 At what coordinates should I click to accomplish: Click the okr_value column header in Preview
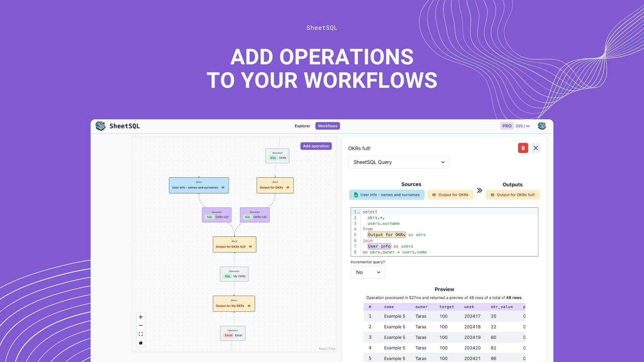coord(502,307)
